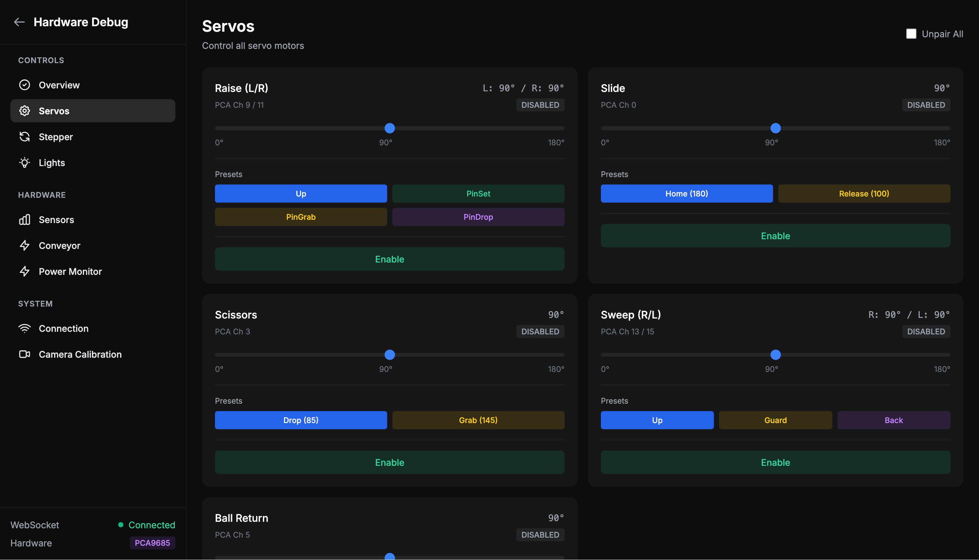Click the Power Monitor bolt icon
Viewport: 979px width, 560px height.
click(x=25, y=272)
